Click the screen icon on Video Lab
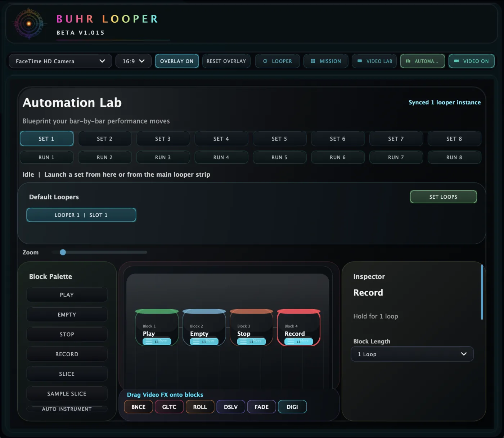Viewport: 504px width, 438px height. tap(360, 61)
